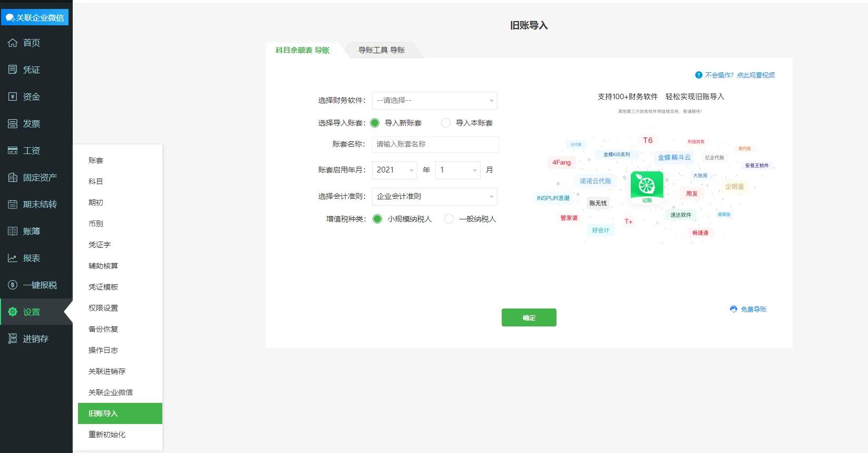
Task: Click the 工资 salary icon in sidebar
Action: pyautogui.click(x=13, y=150)
